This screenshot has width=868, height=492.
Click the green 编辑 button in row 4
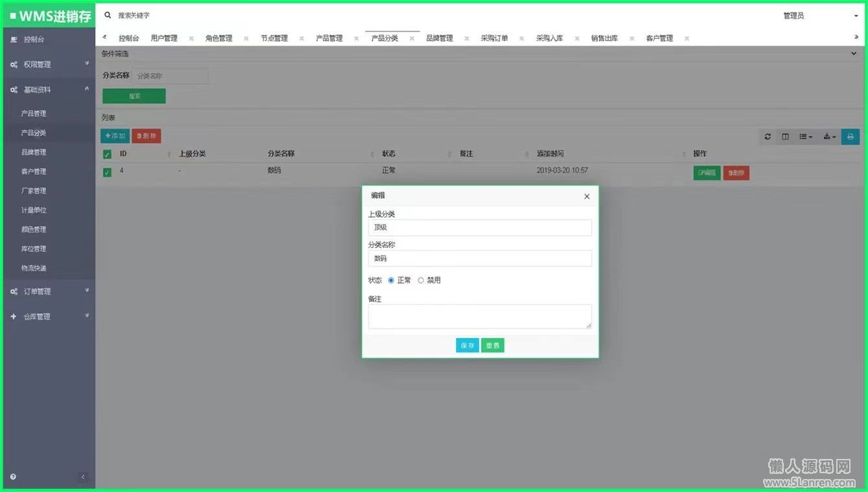(707, 173)
